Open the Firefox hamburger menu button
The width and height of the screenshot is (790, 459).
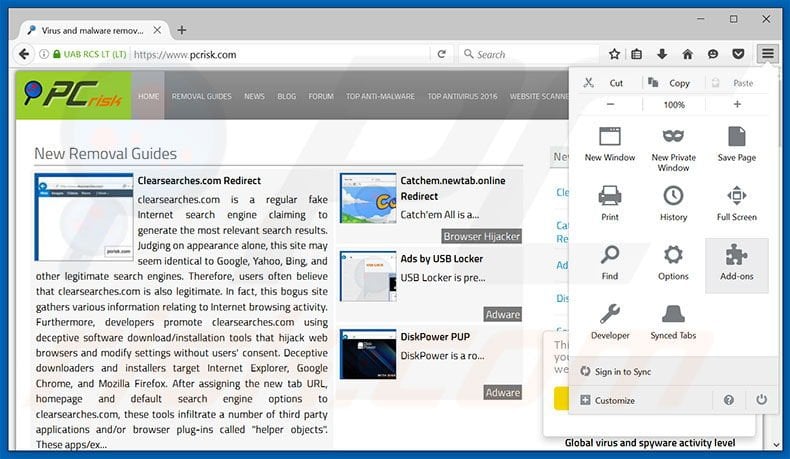(x=767, y=53)
